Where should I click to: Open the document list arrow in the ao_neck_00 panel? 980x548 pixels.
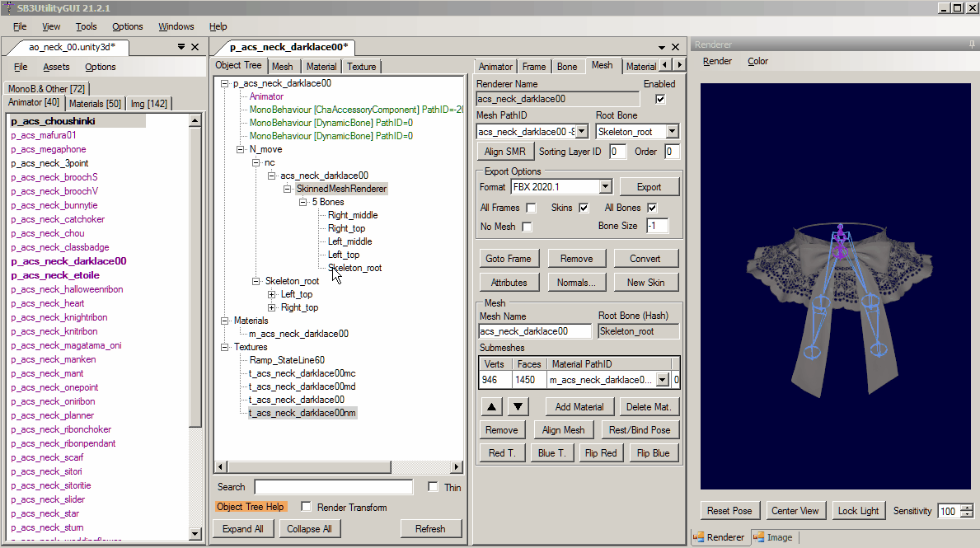click(181, 47)
